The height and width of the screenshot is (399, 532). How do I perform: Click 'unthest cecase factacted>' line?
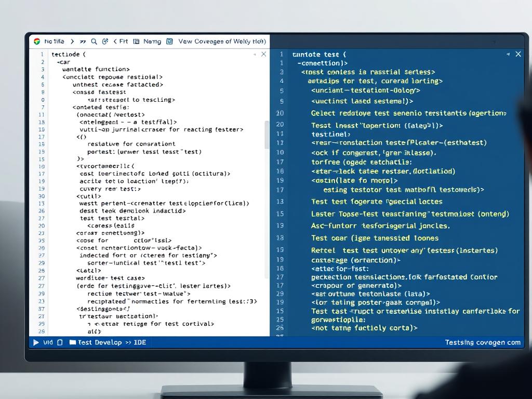(x=118, y=85)
